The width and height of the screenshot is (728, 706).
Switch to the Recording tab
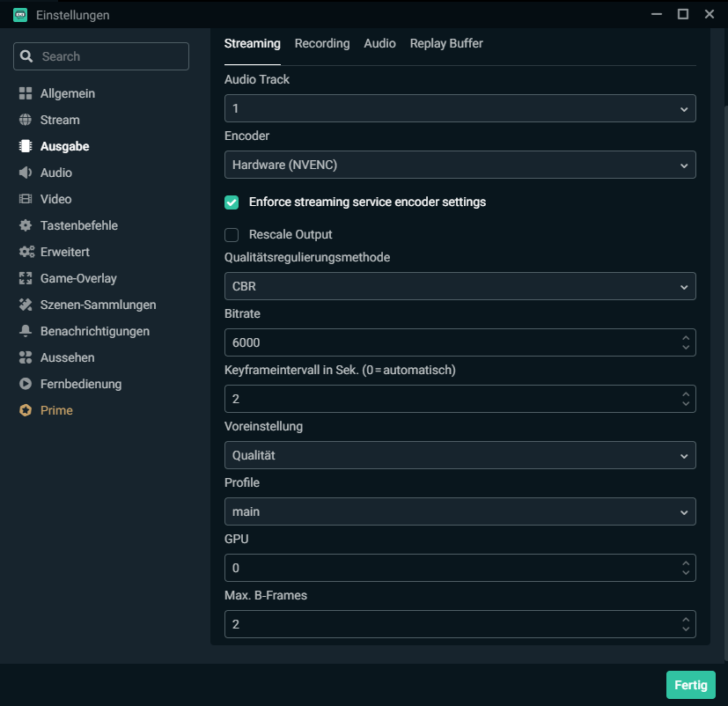[x=321, y=43]
